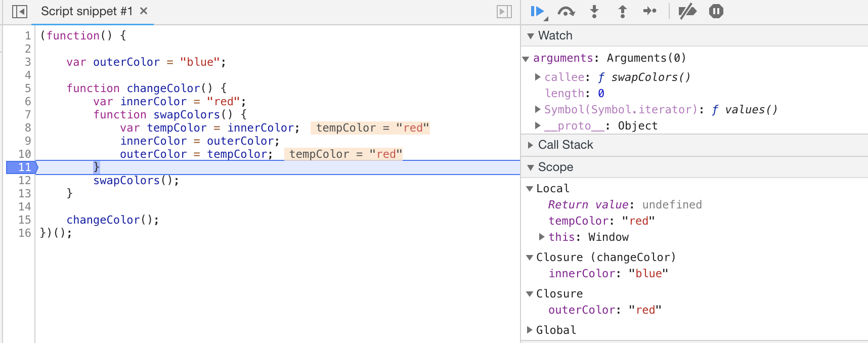
Task: Click the Step button
Action: 650,11
